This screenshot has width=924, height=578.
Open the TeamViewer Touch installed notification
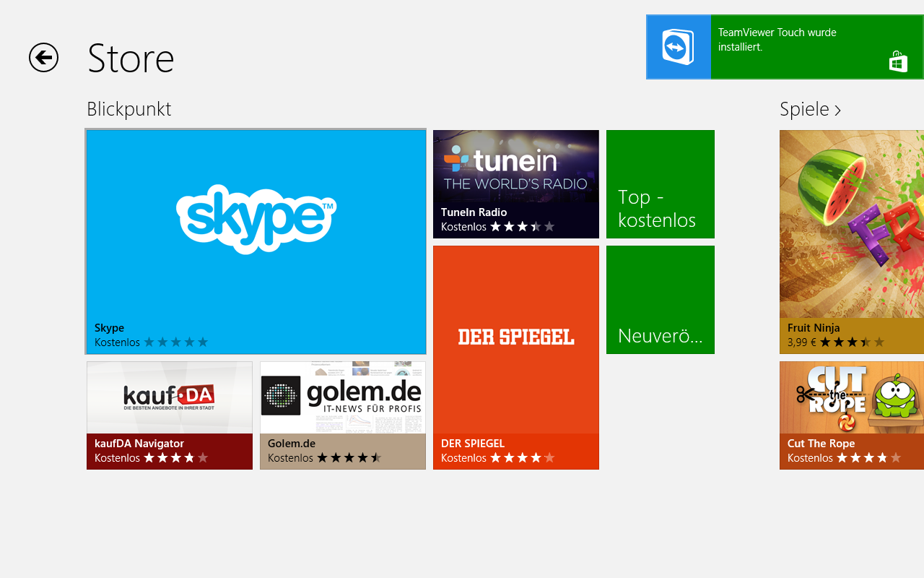pyautogui.click(x=785, y=47)
